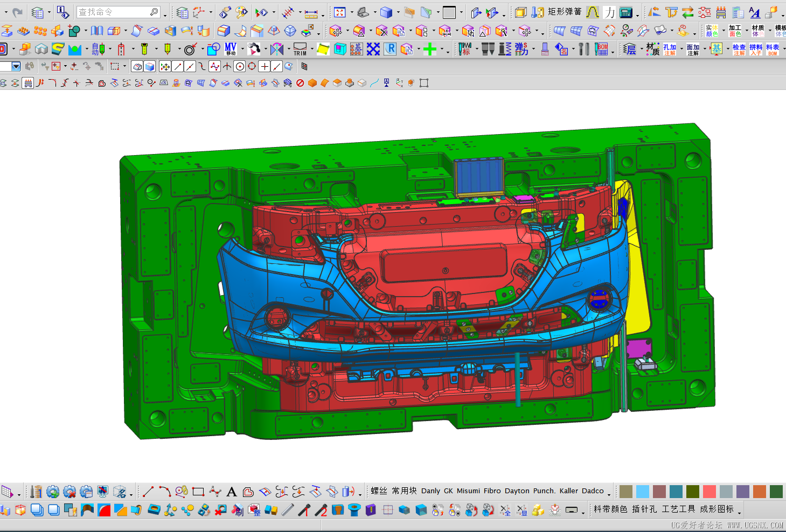The image size is (786, 532).
Task: Click the redo arrow icon
Action: pos(18,12)
